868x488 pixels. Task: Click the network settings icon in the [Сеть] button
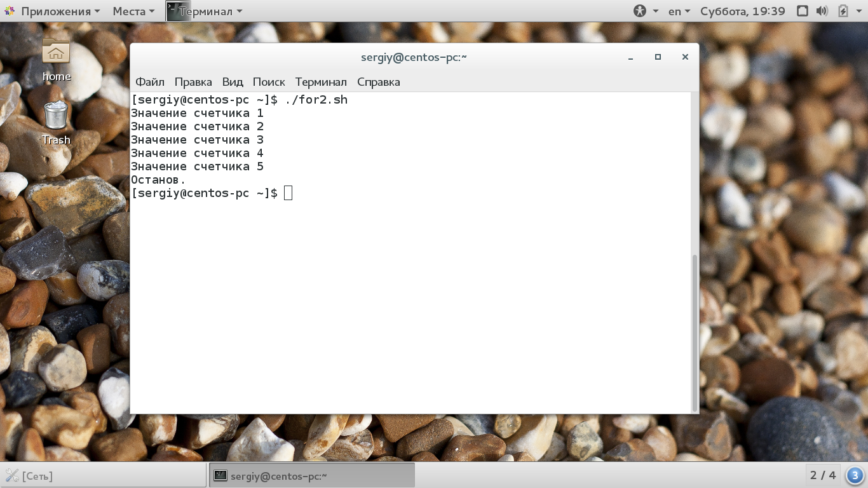(x=12, y=475)
